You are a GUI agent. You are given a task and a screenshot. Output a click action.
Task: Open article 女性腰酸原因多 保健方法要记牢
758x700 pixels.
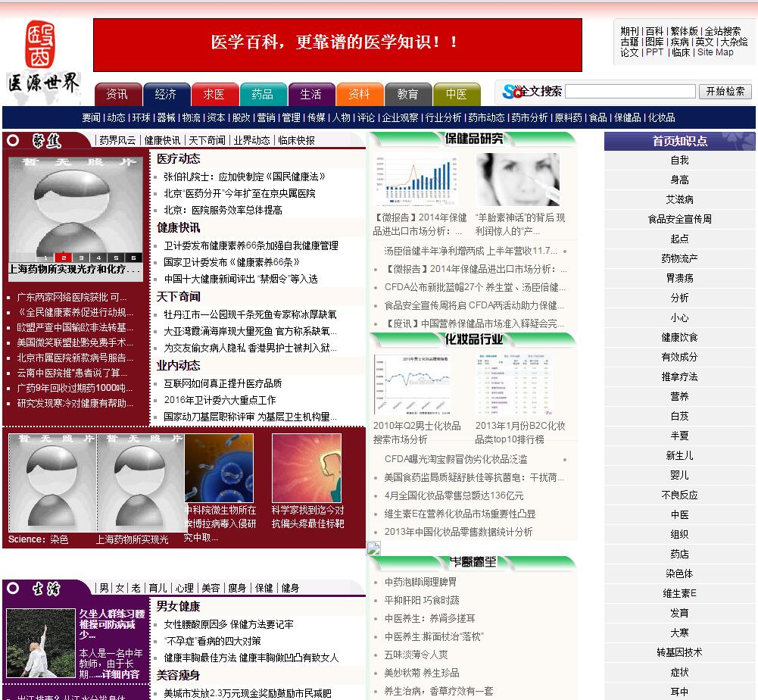tap(229, 624)
